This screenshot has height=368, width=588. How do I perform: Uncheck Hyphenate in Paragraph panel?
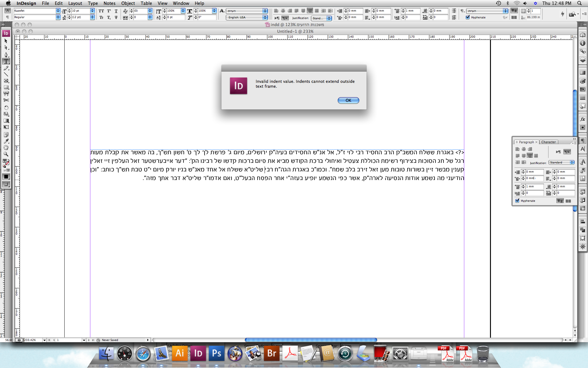pyautogui.click(x=518, y=201)
